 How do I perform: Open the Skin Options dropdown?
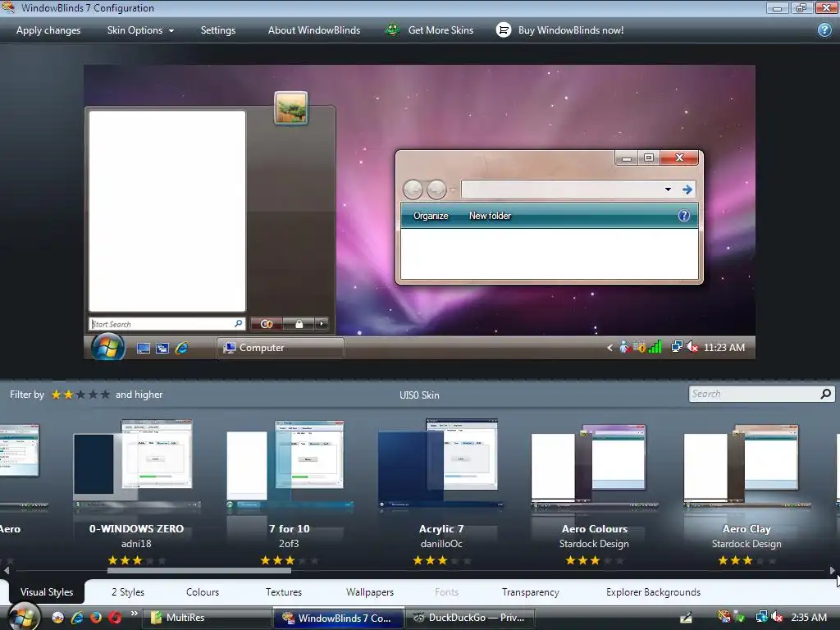click(140, 30)
